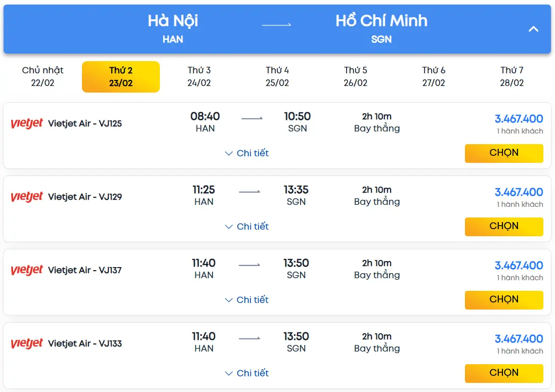This screenshot has width=555, height=392.
Task: Click the Vietjet logo on flight VJ133
Action: 27,343
